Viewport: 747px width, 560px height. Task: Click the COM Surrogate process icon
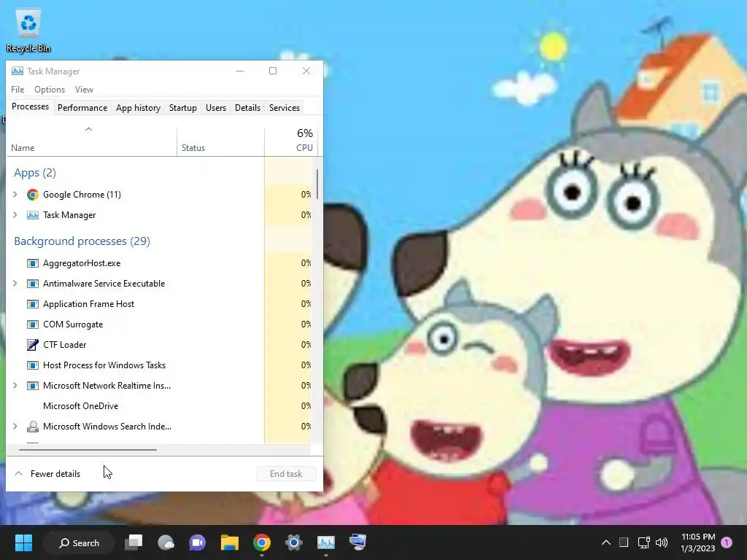tap(32, 324)
